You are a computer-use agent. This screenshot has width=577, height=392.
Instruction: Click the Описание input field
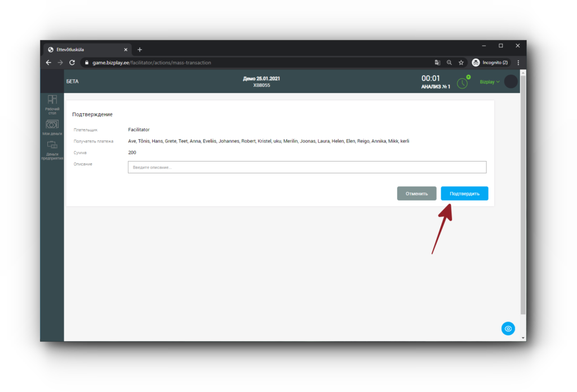point(307,167)
